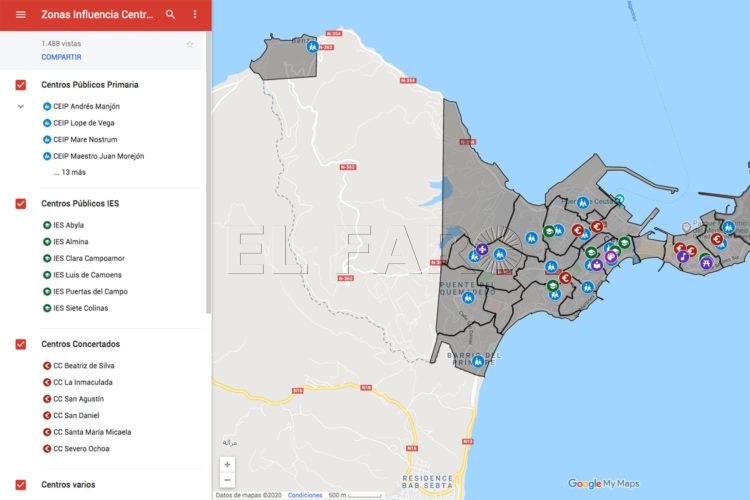This screenshot has height=500, width=750.
Task: Select CC Severo Ochoa in the list
Action: (80, 449)
